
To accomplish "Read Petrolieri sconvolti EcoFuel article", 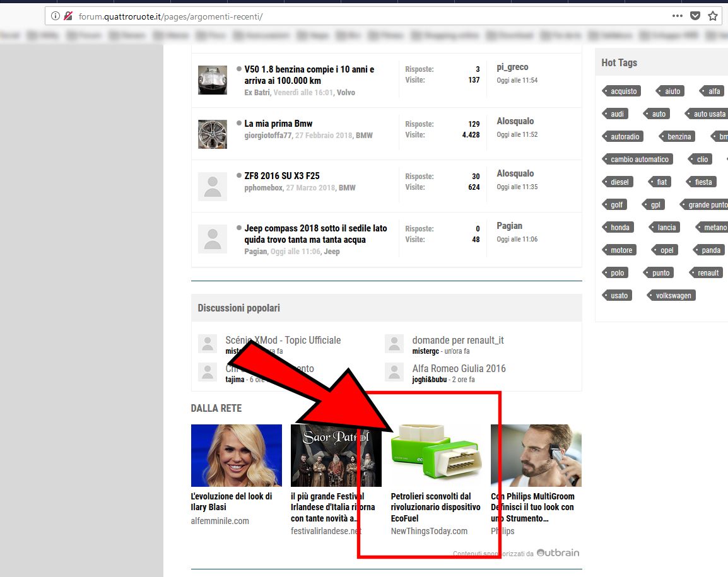I will click(x=435, y=508).
